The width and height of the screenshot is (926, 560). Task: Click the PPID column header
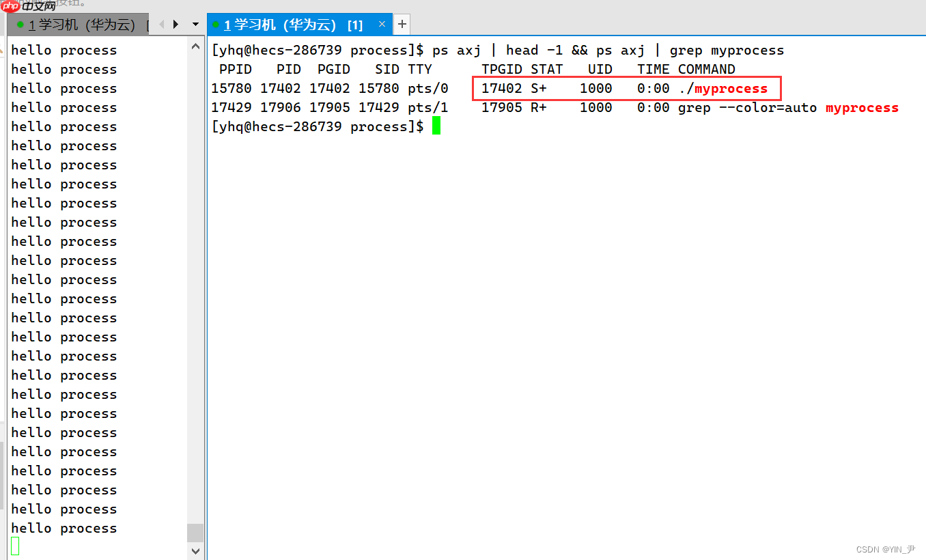click(236, 69)
